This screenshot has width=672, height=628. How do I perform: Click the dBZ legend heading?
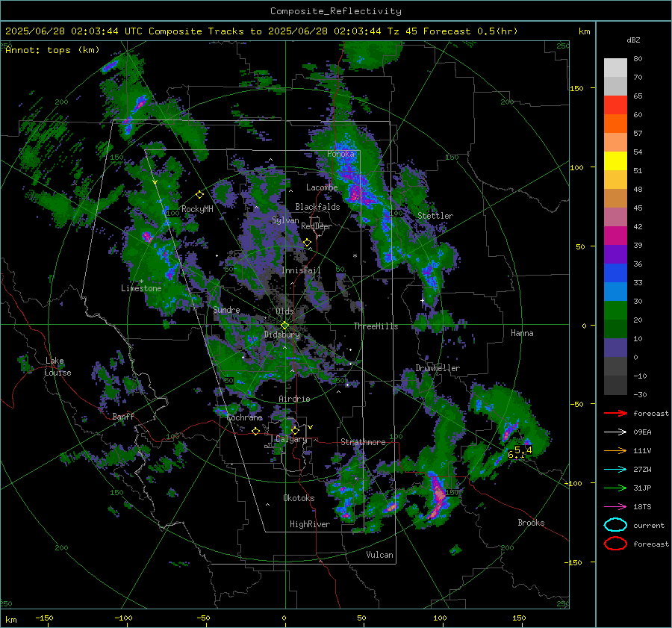(633, 40)
